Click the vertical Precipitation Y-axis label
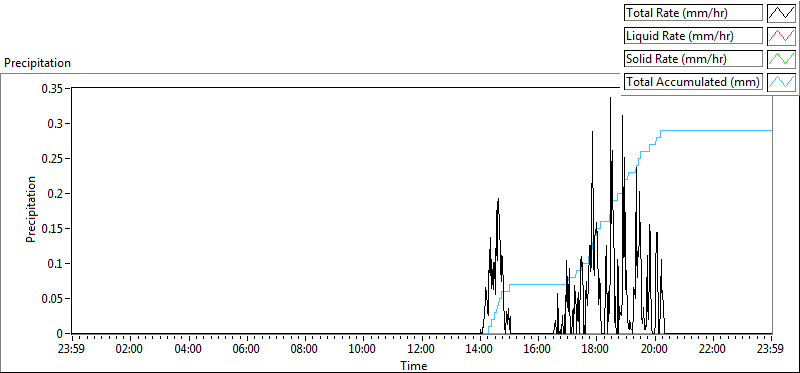 coord(31,209)
